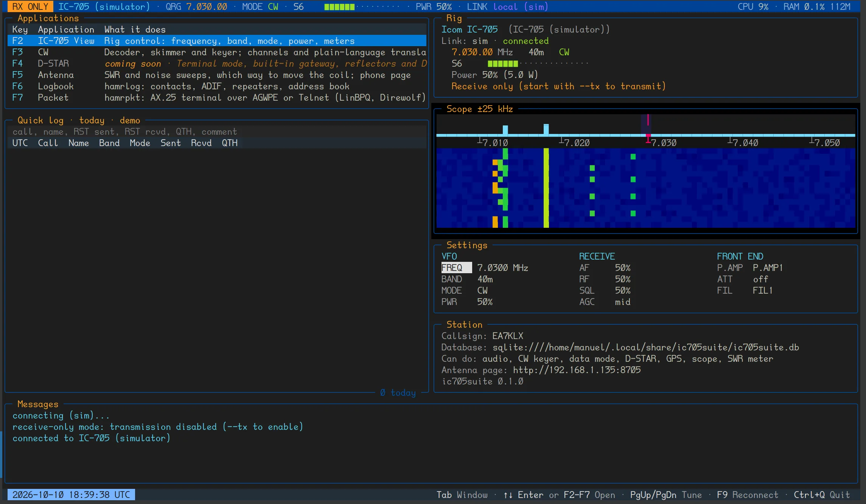This screenshot has height=504, width=866.
Task: Open the F3 CW application row
Action: click(217, 52)
